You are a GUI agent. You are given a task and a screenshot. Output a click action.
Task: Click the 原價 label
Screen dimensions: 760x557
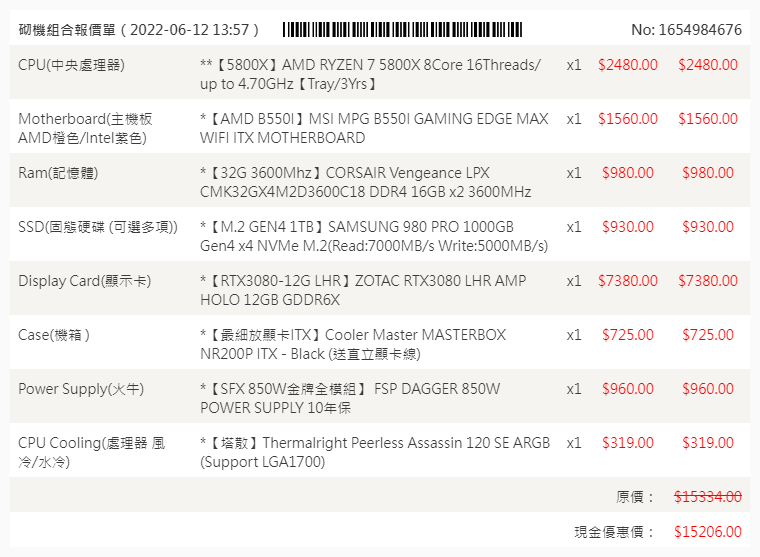pos(635,497)
